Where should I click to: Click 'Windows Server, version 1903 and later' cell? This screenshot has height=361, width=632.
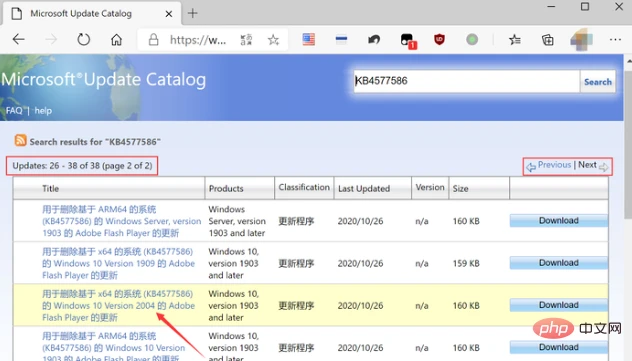pyautogui.click(x=237, y=221)
